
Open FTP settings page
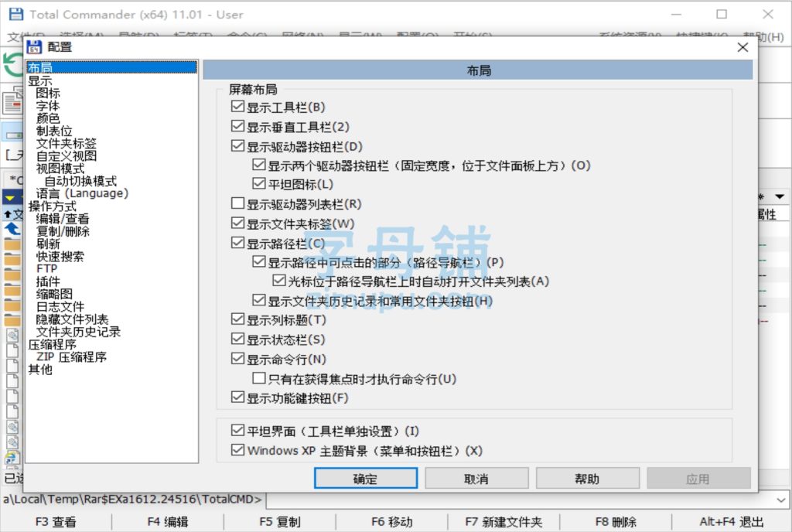46,268
